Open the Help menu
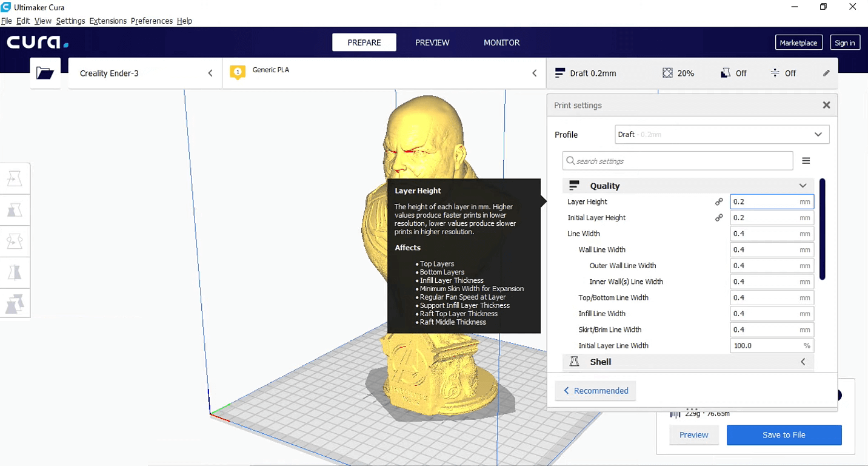 tap(184, 21)
